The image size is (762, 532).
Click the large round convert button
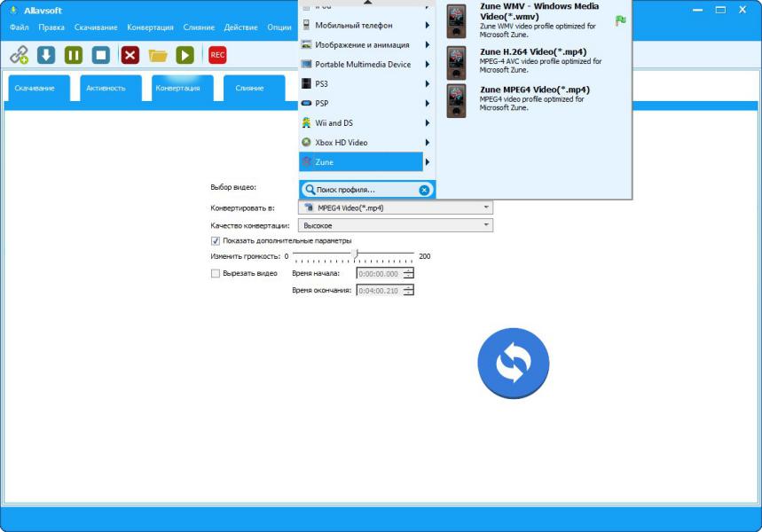[x=514, y=364]
